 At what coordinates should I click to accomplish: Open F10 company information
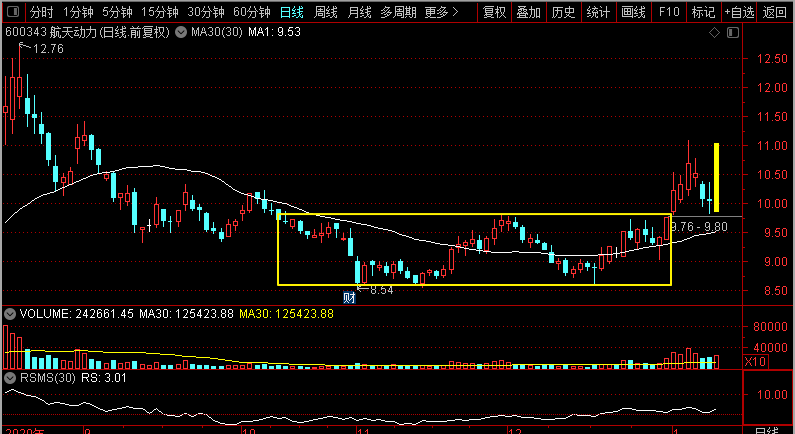tap(669, 13)
